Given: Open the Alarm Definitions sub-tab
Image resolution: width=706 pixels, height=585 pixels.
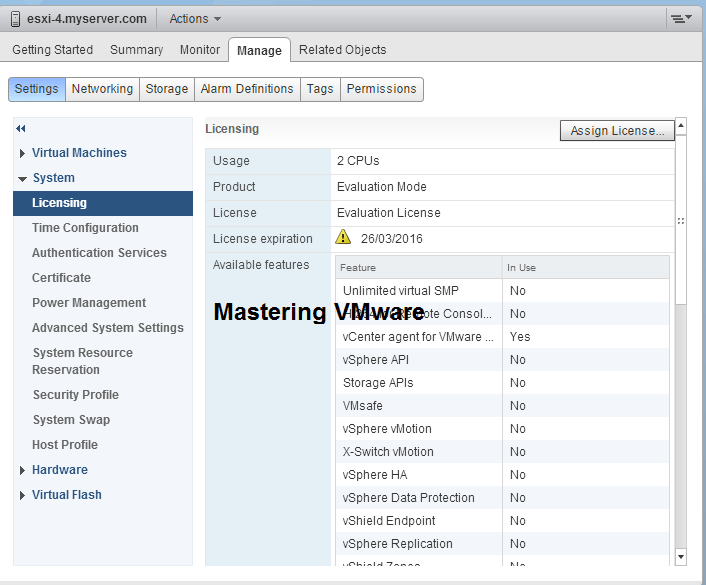Looking at the screenshot, I should tap(247, 89).
